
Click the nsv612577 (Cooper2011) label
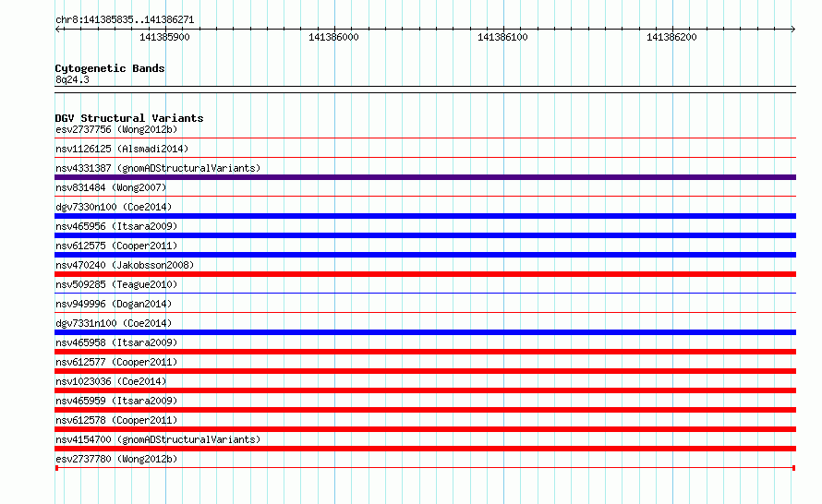click(116, 362)
